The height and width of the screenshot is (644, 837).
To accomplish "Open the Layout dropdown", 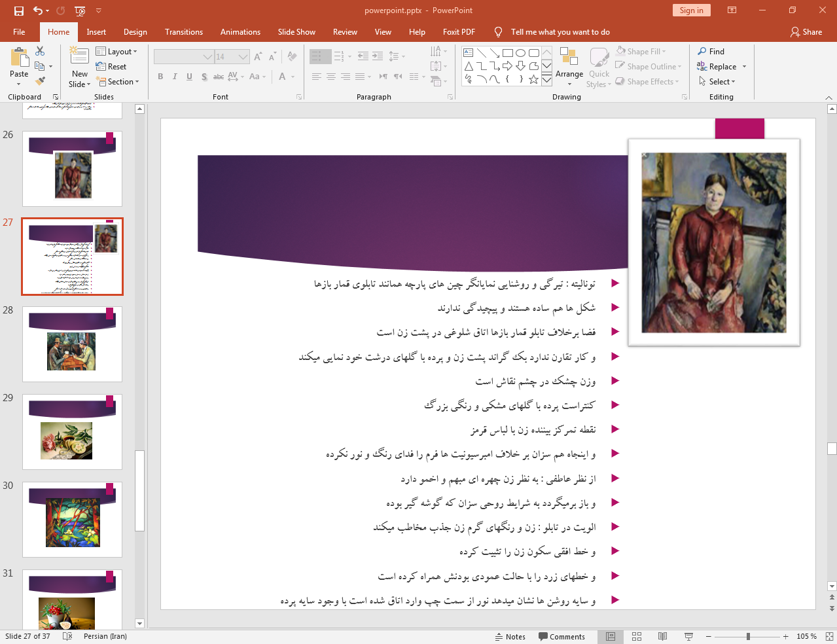I will pos(116,51).
